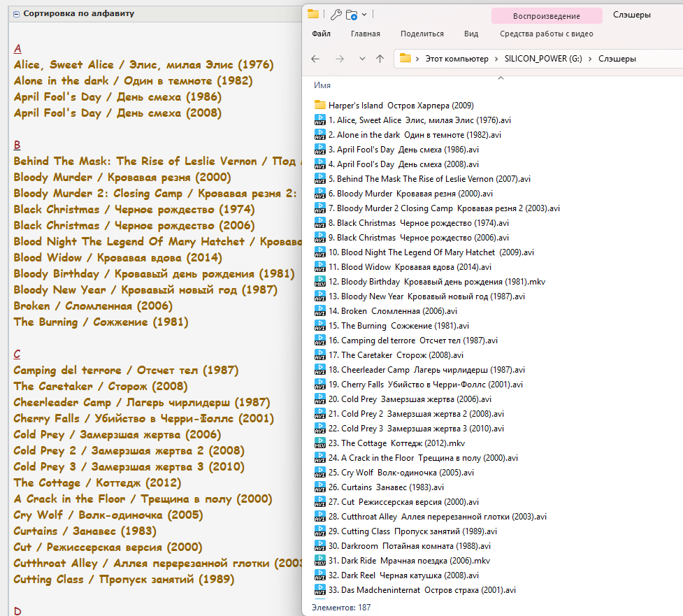This screenshot has height=616, width=683.
Task: Select the icon of '4. April Fool's Day (2008)'
Action: click(319, 164)
